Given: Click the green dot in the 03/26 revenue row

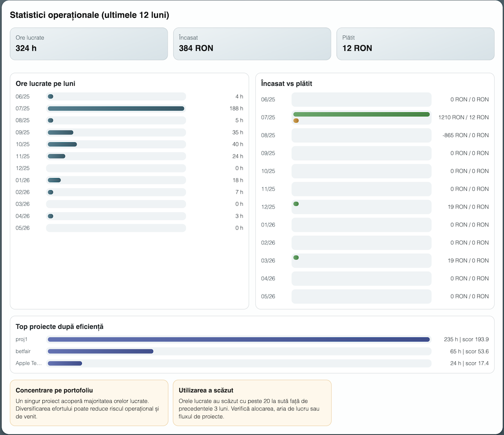Looking at the screenshot, I should coord(296,257).
